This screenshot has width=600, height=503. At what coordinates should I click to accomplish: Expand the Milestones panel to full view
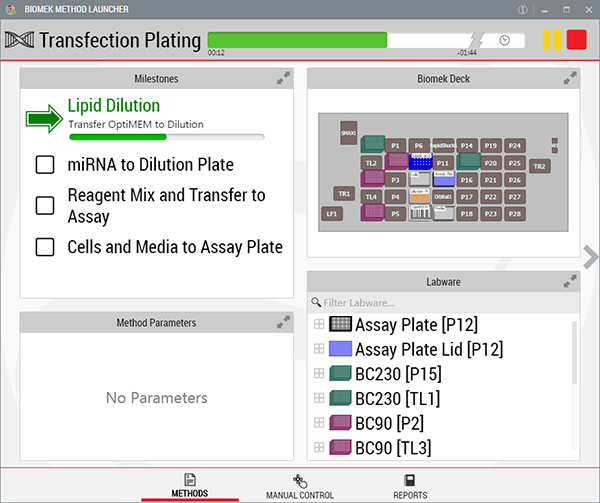(283, 77)
